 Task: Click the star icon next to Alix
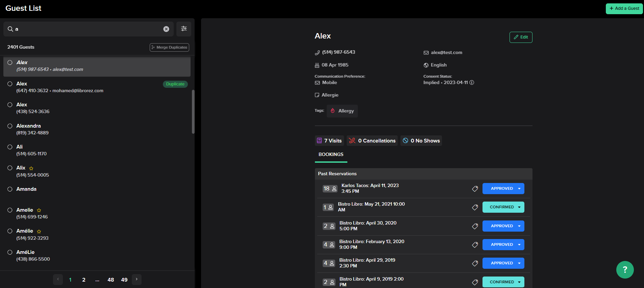[x=31, y=168]
